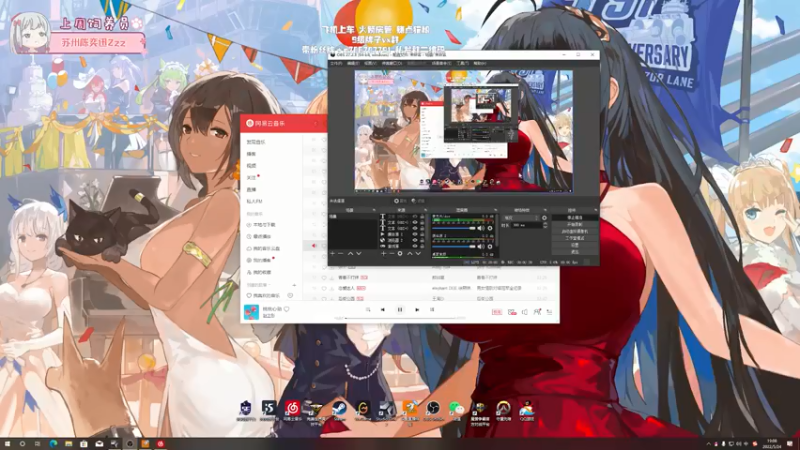
Task: Open the Sources panel dock menu icon
Action: (426, 210)
